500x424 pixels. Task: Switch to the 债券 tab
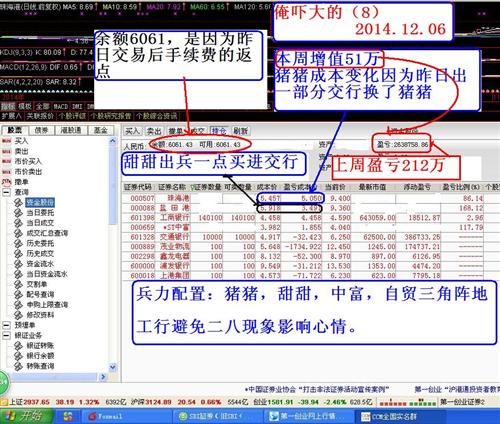[x=41, y=130]
